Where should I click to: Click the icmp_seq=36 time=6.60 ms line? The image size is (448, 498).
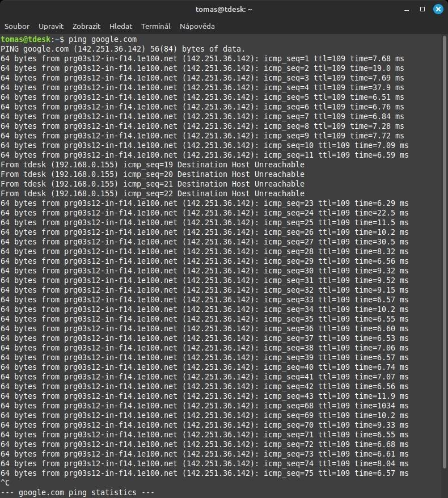pos(205,328)
